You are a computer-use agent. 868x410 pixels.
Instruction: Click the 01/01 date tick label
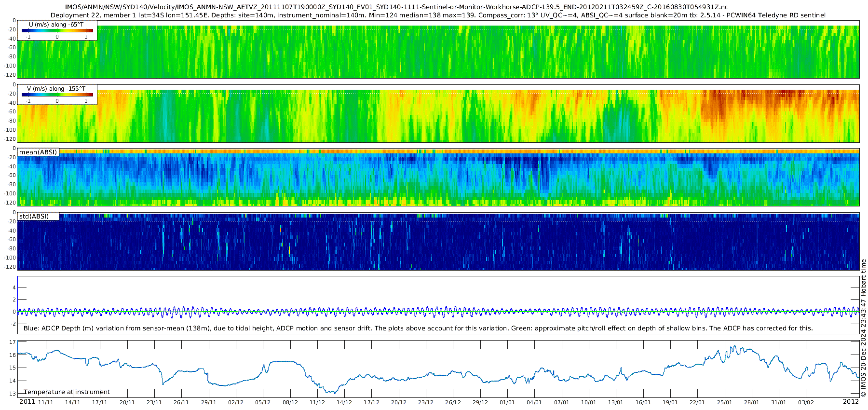click(507, 402)
